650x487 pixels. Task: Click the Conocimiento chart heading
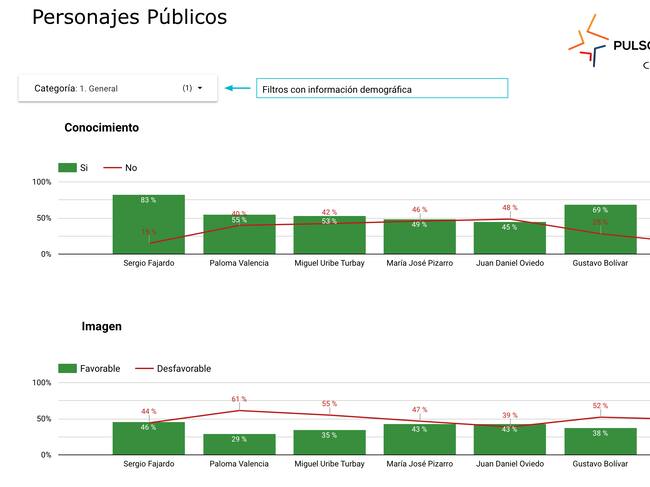click(101, 128)
